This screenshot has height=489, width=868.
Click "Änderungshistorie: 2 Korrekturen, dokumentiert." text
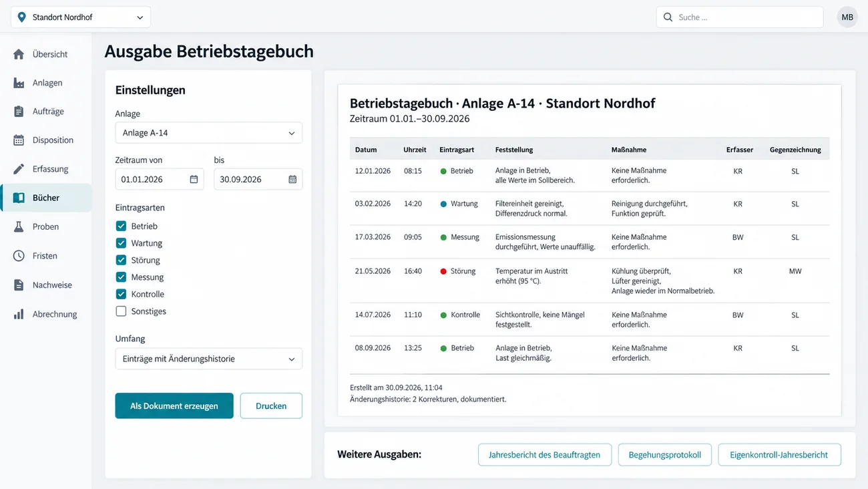click(428, 399)
